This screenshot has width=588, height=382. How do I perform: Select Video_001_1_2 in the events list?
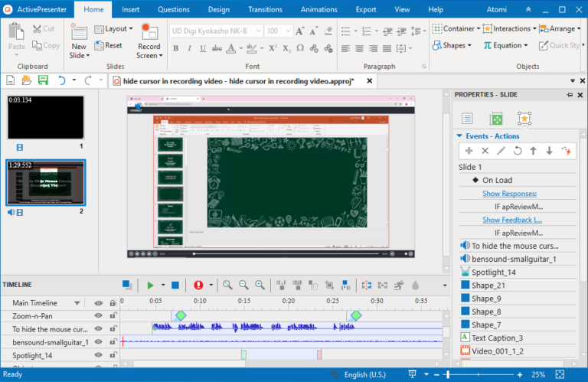518,351
